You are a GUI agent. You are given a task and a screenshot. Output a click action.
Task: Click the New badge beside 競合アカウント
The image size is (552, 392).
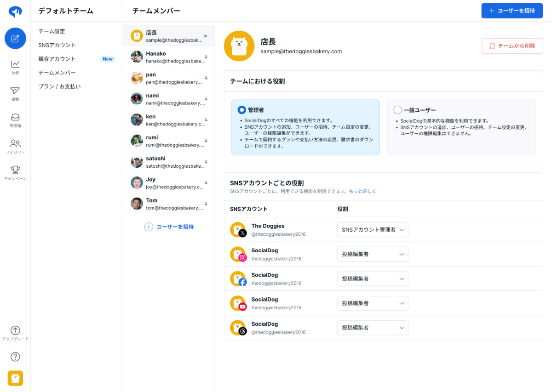click(x=108, y=59)
